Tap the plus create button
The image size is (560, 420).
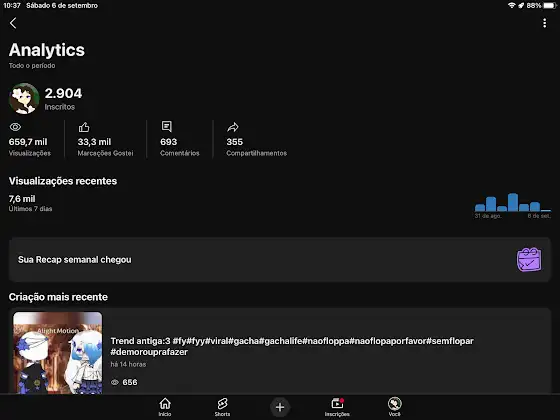pos(280,407)
